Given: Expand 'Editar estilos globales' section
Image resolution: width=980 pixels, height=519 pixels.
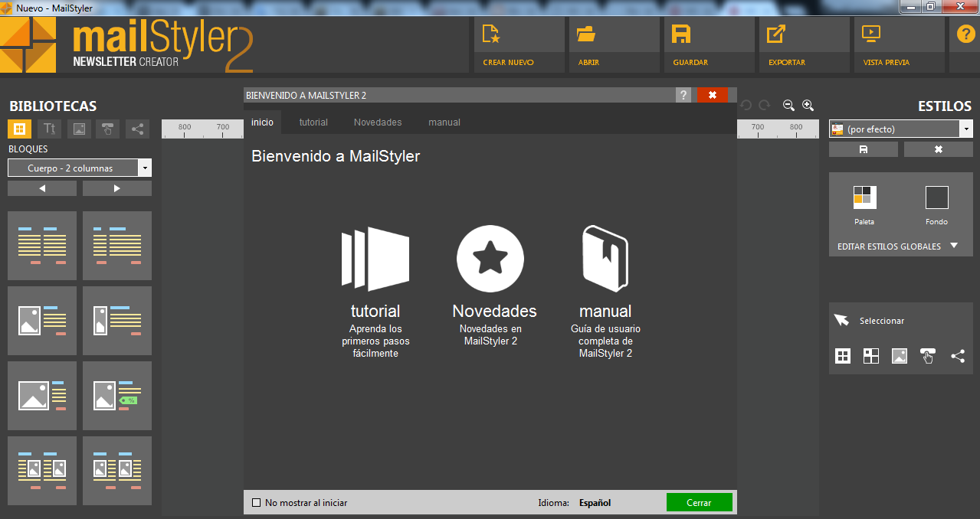Looking at the screenshot, I should click(897, 246).
